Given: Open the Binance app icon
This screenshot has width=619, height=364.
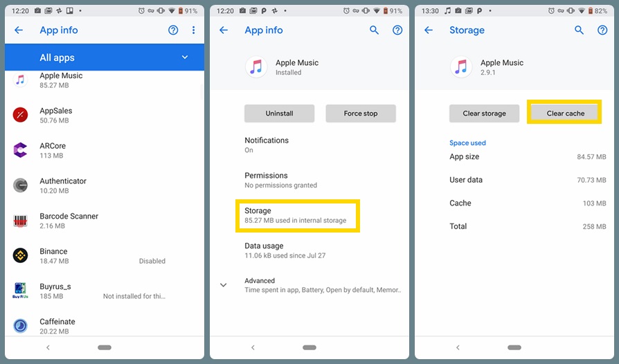Looking at the screenshot, I should (x=20, y=255).
